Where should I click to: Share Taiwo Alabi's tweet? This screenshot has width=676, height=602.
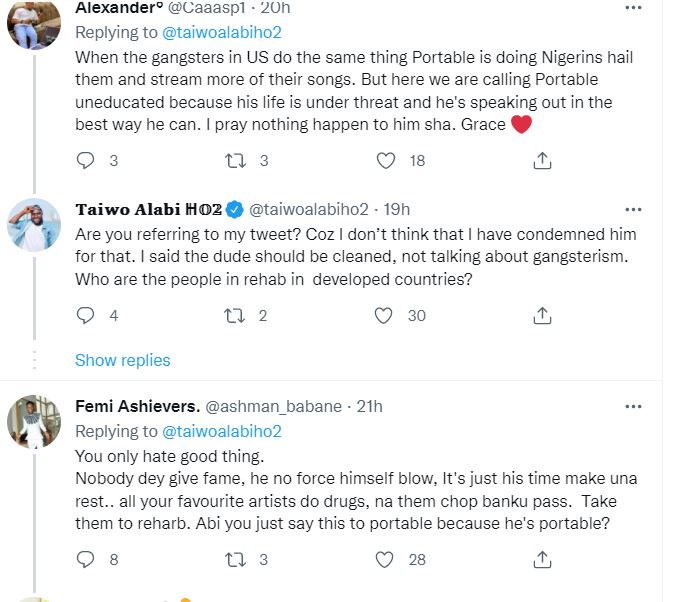point(541,315)
